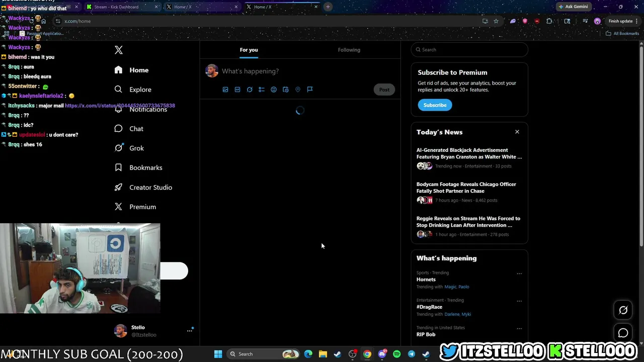The image size is (644, 362).
Task: Click the install app icon in address bar
Action: [485, 21]
